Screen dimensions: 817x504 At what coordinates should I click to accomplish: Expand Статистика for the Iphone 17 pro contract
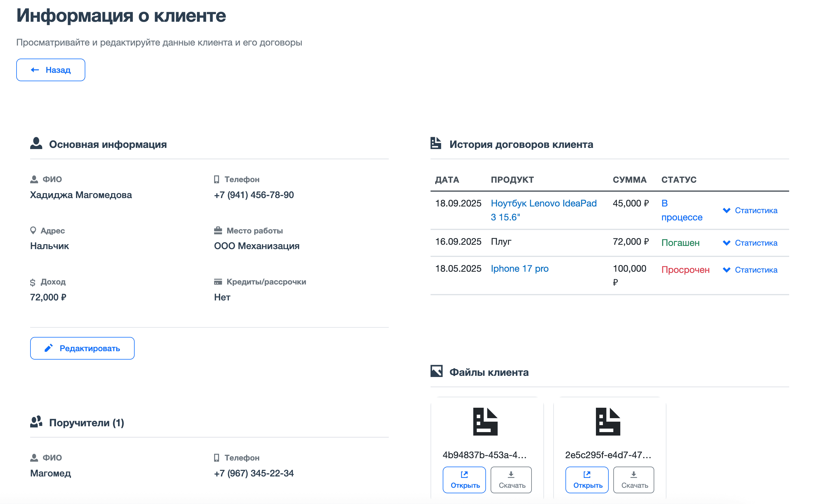click(x=750, y=270)
